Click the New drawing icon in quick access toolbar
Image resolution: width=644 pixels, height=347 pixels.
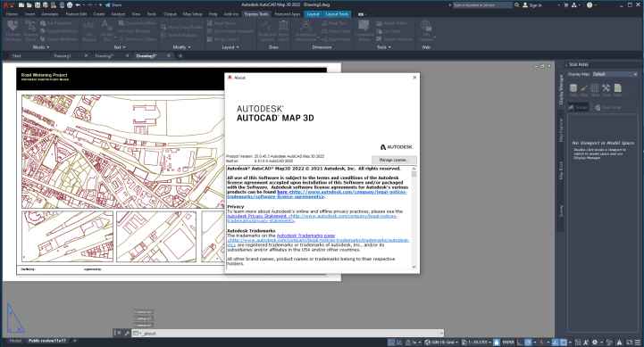21,5
